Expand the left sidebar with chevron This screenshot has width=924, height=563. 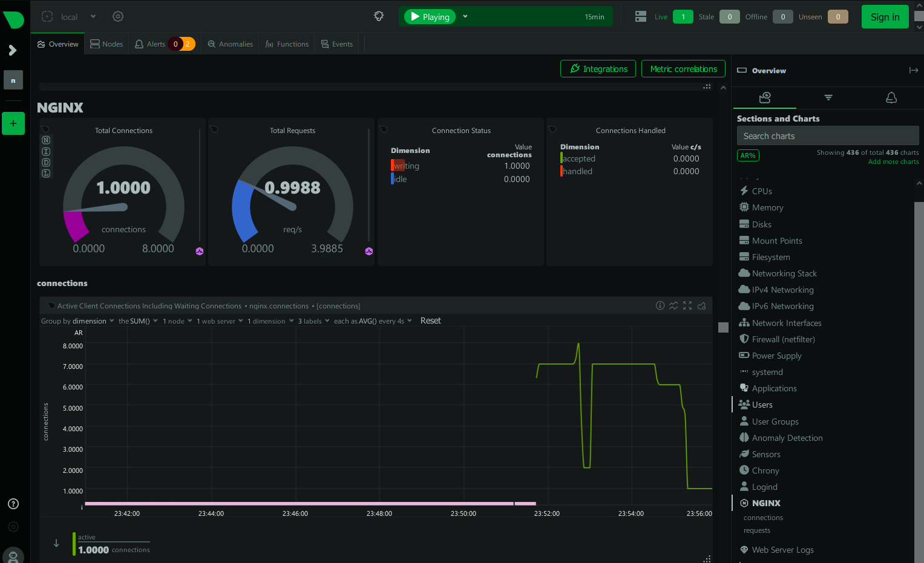13,50
